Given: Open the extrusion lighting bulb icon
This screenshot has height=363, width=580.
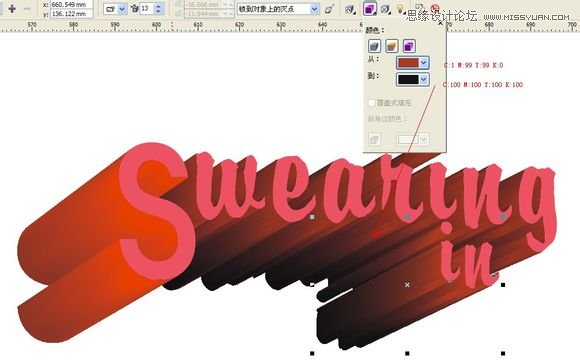Looking at the screenshot, I should click(x=401, y=9).
